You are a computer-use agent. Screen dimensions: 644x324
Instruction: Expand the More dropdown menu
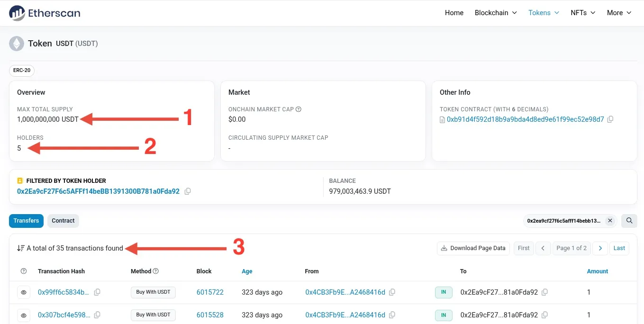pyautogui.click(x=619, y=13)
